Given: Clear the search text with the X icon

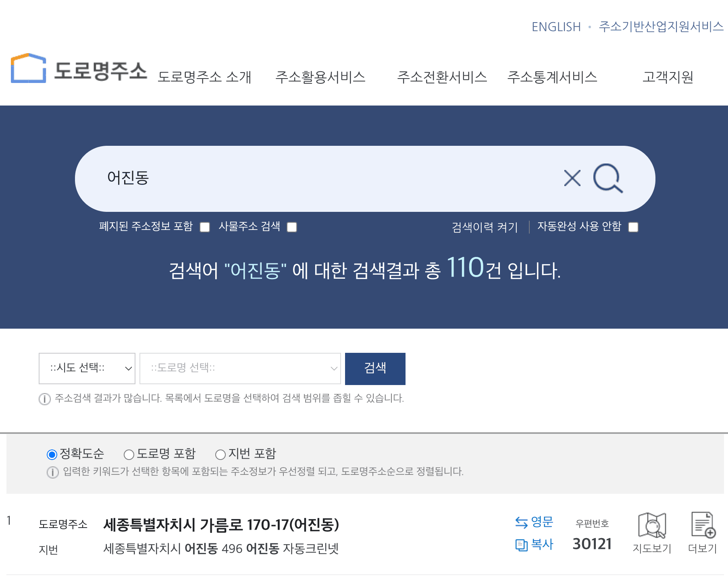Looking at the screenshot, I should pyautogui.click(x=572, y=178).
